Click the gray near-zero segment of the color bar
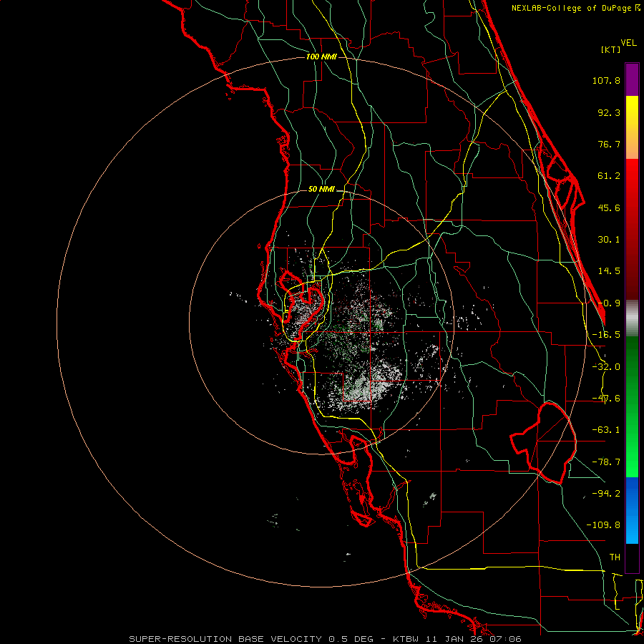 632,318
